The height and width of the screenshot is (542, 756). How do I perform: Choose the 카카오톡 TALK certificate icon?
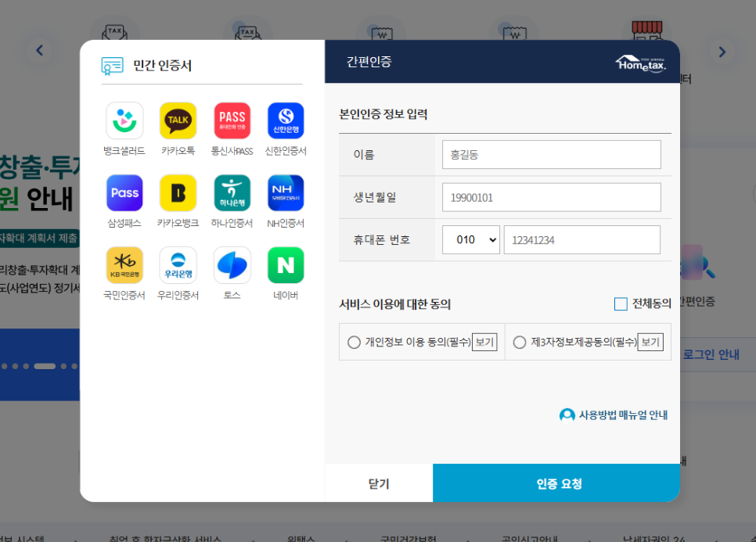click(x=178, y=120)
